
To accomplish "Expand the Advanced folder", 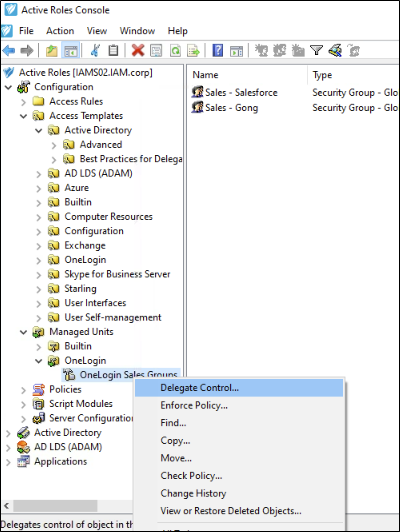I will (x=54, y=145).
